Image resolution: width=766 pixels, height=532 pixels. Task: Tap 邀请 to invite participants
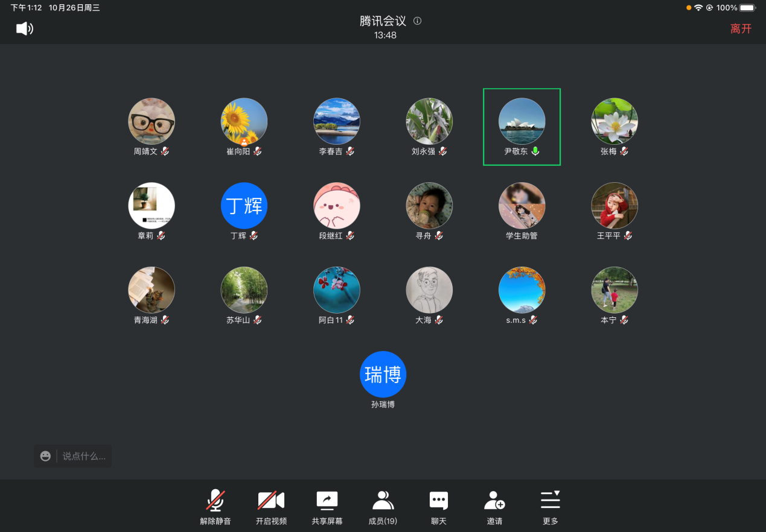(x=494, y=507)
